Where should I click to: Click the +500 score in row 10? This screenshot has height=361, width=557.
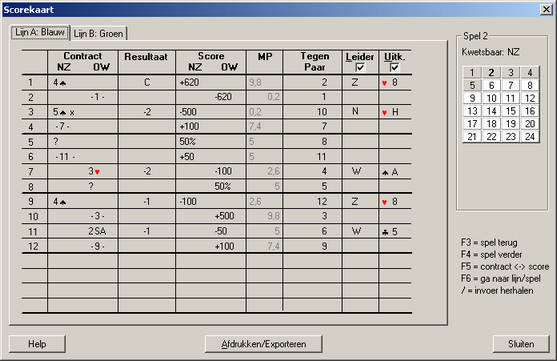click(x=224, y=216)
